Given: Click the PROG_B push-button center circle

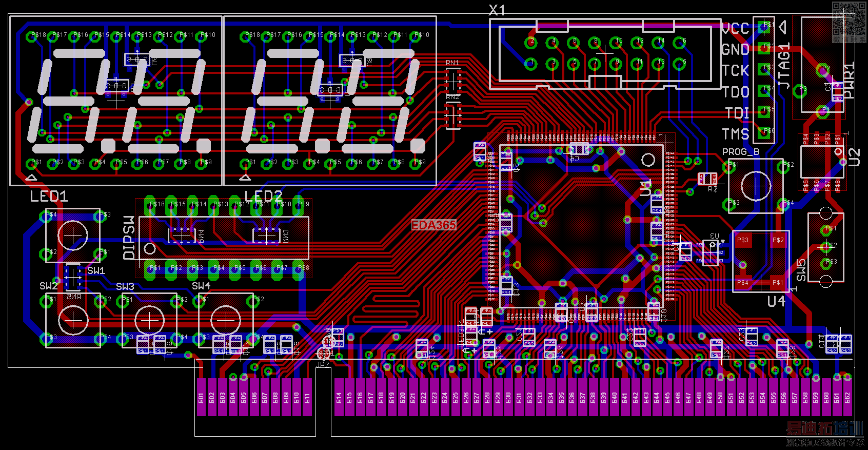Looking at the screenshot, I should pyautogui.click(x=756, y=185).
